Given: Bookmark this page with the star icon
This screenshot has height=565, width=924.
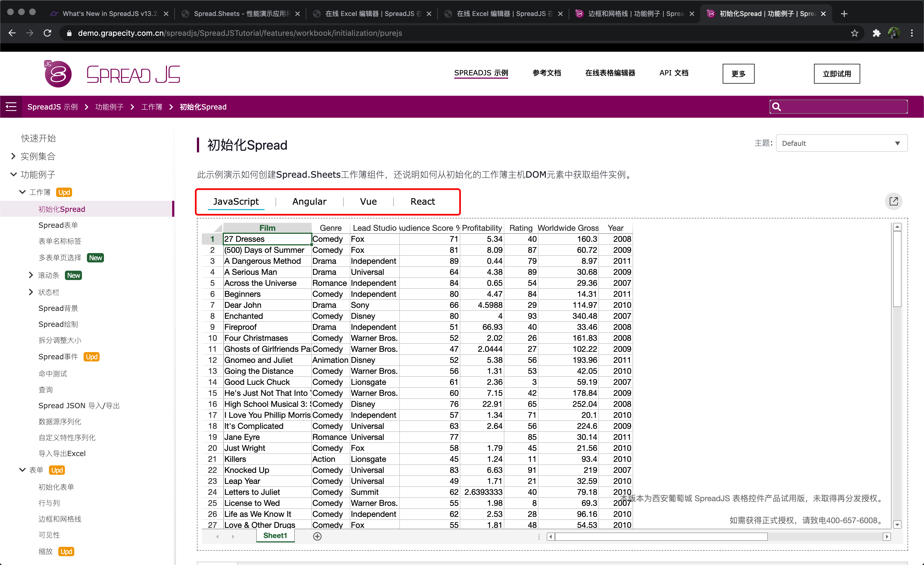Looking at the screenshot, I should [x=854, y=33].
